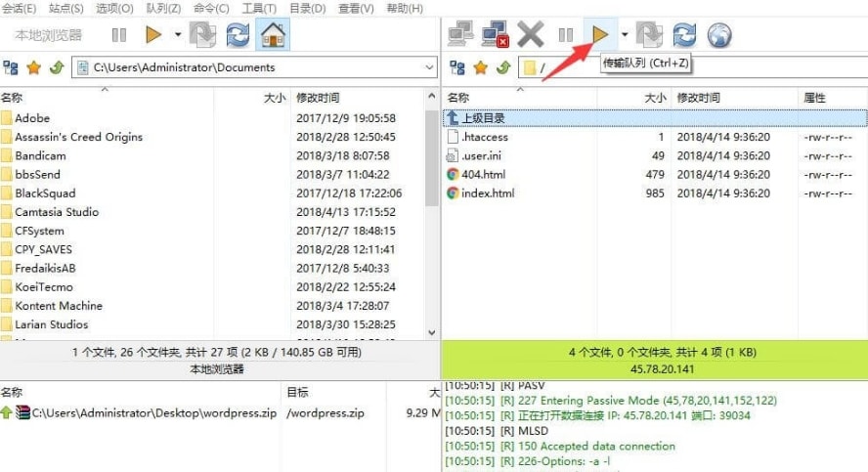868x472 pixels.
Task: Click the remote pane pause icon
Action: coord(565,36)
